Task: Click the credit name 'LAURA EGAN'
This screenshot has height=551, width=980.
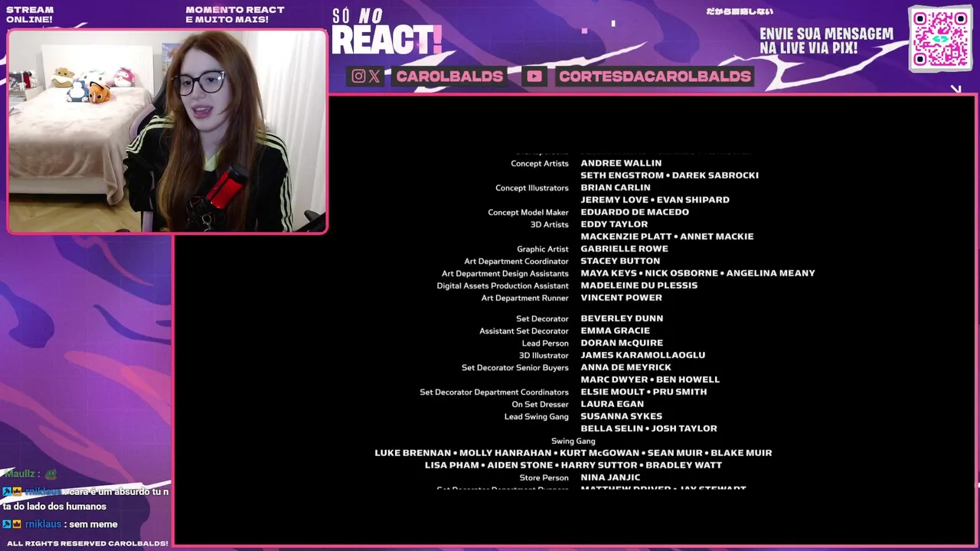Action: pyautogui.click(x=612, y=404)
